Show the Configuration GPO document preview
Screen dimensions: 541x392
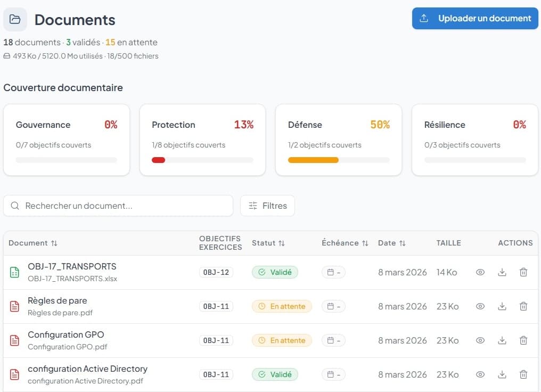point(480,340)
